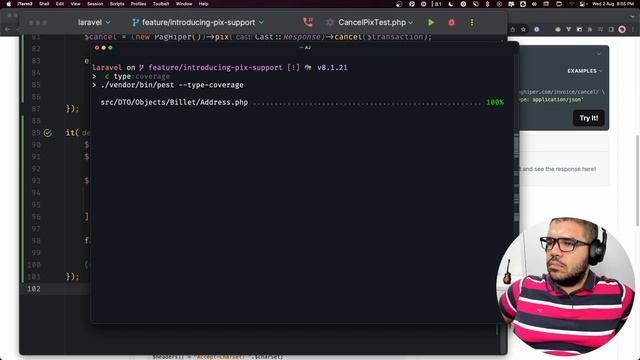Open the Session menu
640x360 pixels.
(x=95, y=4)
